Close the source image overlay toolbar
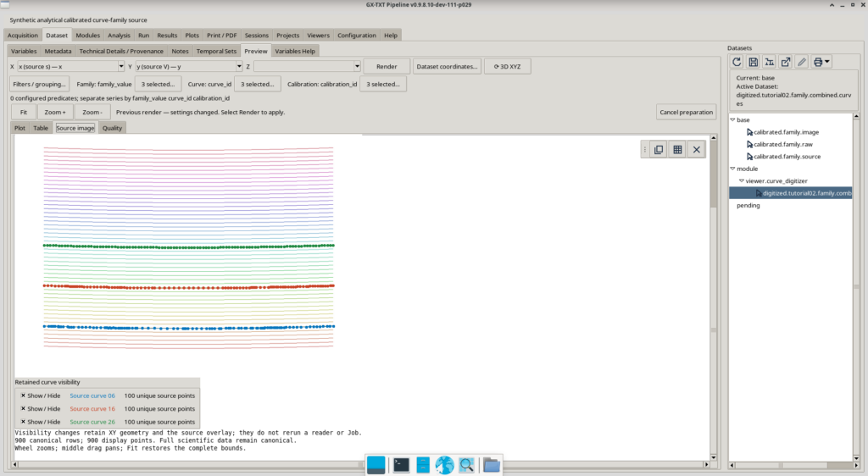This screenshot has height=476, width=868. tap(697, 150)
